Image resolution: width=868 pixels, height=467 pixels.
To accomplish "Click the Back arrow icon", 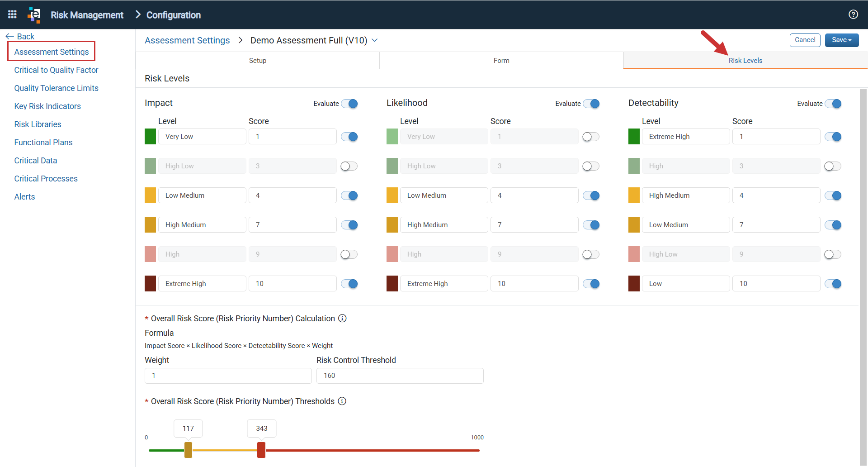I will pos(9,36).
